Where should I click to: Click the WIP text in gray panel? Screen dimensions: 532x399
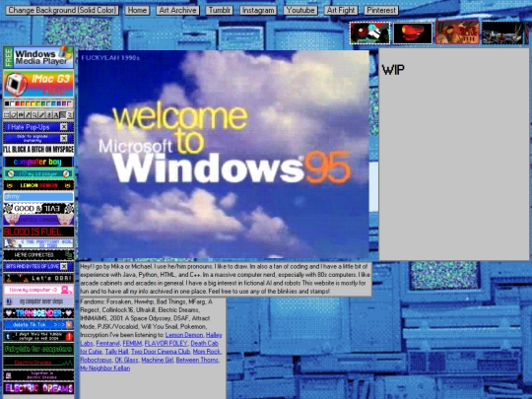coord(393,70)
